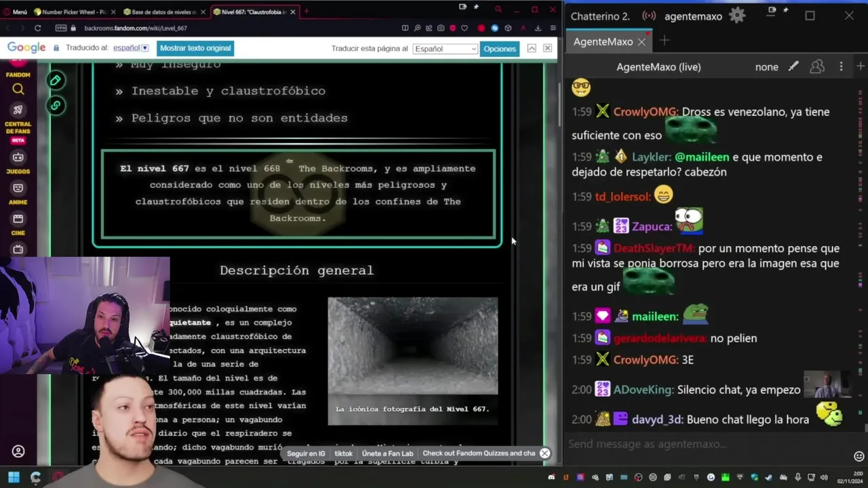The width and height of the screenshot is (868, 488).
Task: Open translate Opciones button
Action: point(500,49)
